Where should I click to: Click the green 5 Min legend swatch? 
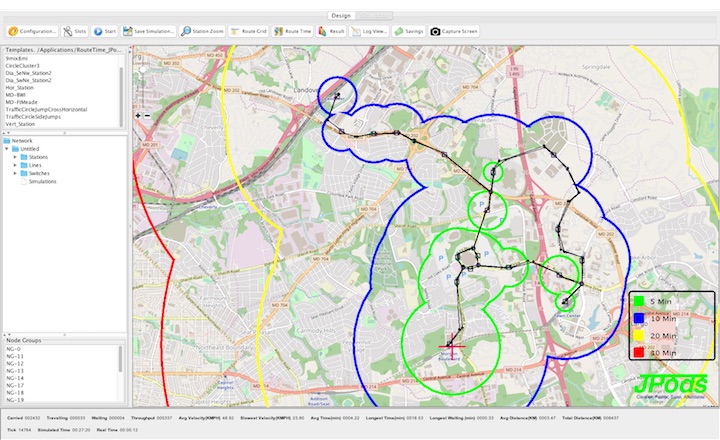click(638, 301)
